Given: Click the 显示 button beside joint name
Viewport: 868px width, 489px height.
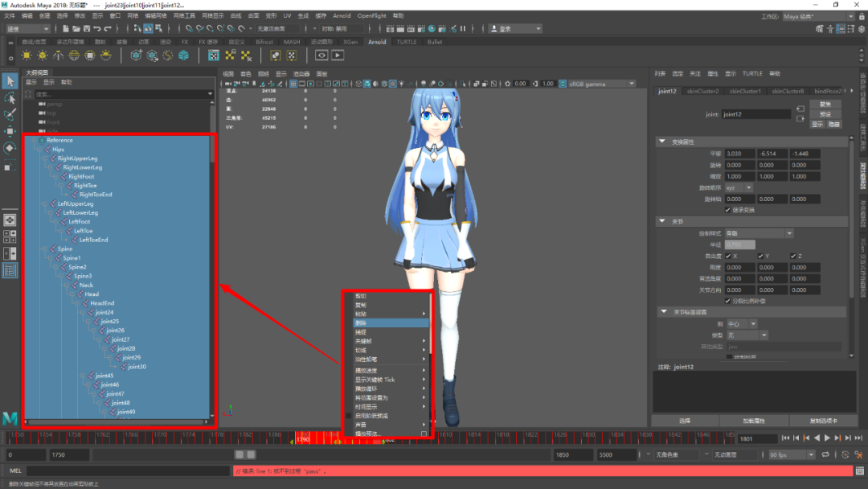Looking at the screenshot, I should point(817,124).
